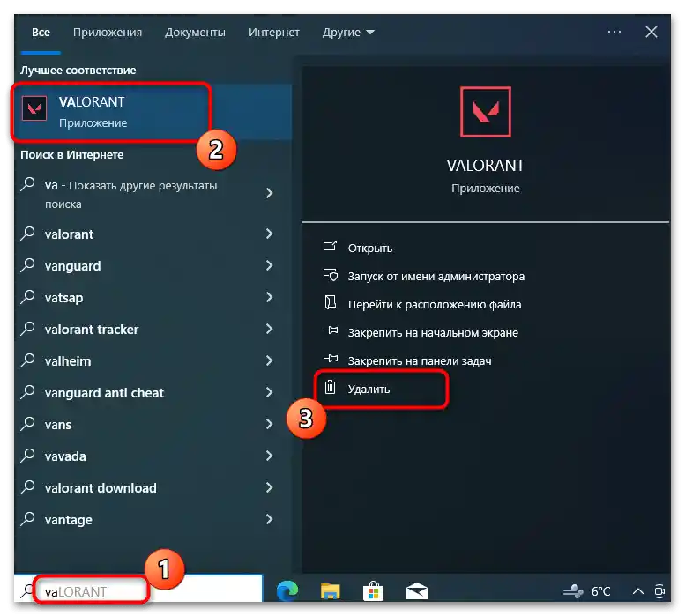Viewport: 685px width, 616px height.
Task: Expand the vanguard suggestion arrow
Action: click(x=270, y=265)
